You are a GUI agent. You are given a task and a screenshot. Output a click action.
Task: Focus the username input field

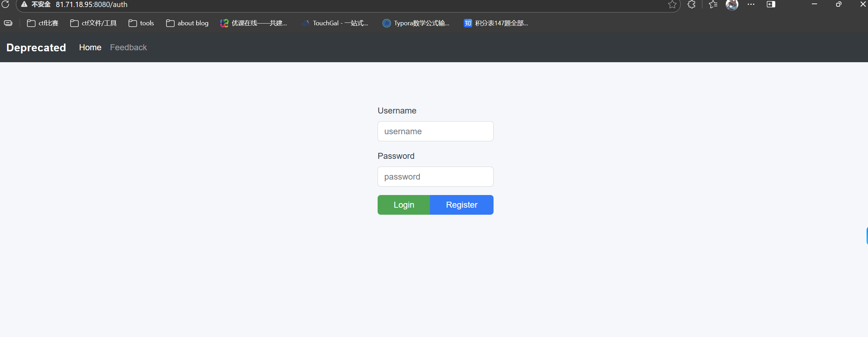(x=436, y=131)
